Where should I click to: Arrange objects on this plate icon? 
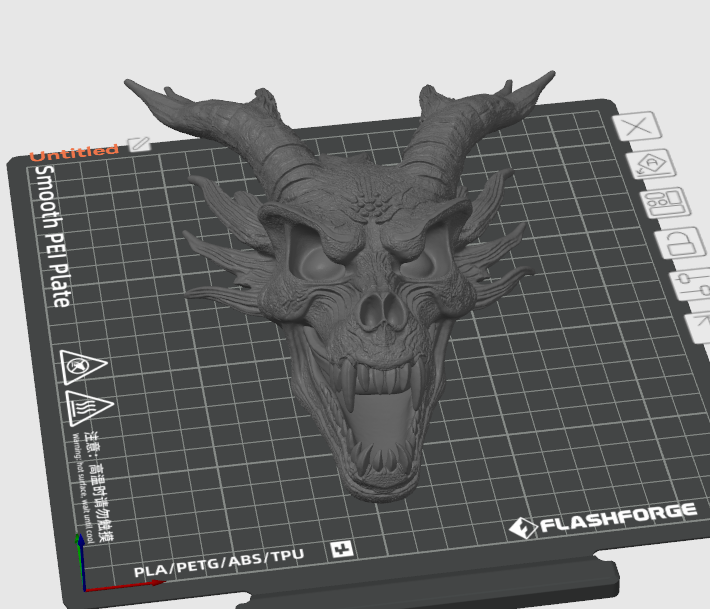pyautogui.click(x=665, y=203)
